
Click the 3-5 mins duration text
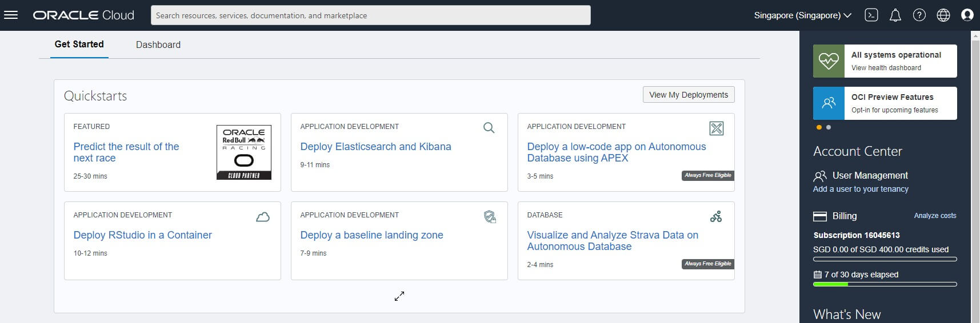click(x=540, y=176)
